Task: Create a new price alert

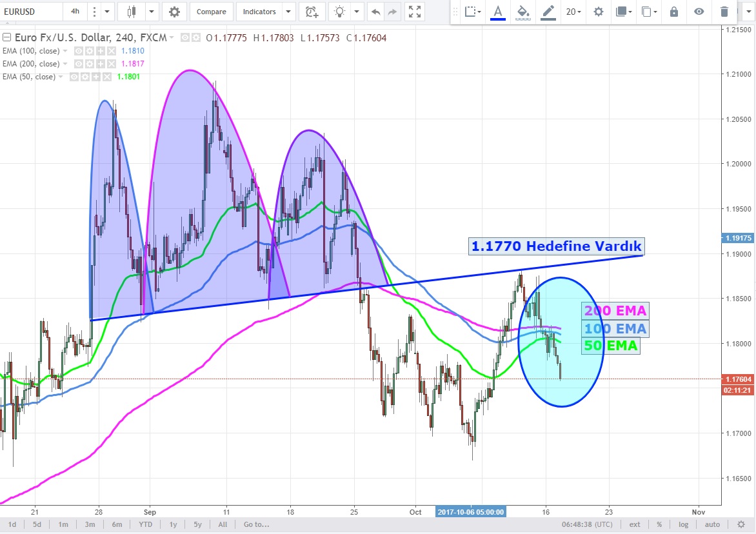Action: [312, 12]
